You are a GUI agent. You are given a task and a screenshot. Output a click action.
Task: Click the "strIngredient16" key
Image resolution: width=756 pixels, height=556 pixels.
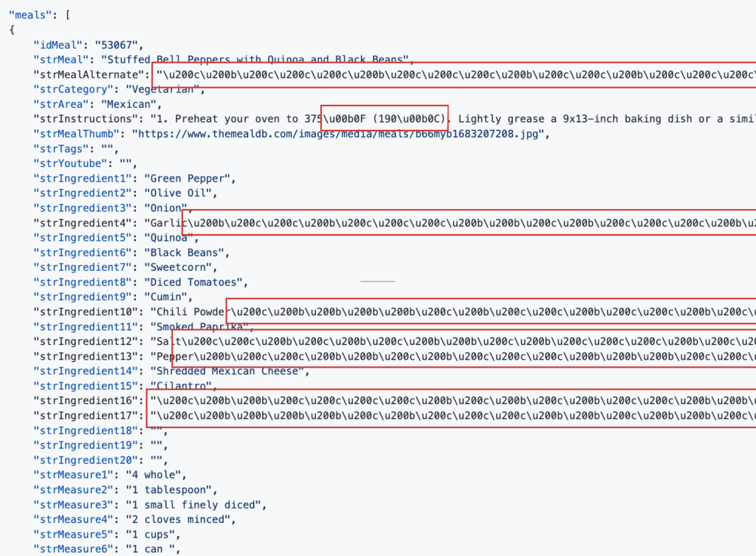(x=88, y=400)
